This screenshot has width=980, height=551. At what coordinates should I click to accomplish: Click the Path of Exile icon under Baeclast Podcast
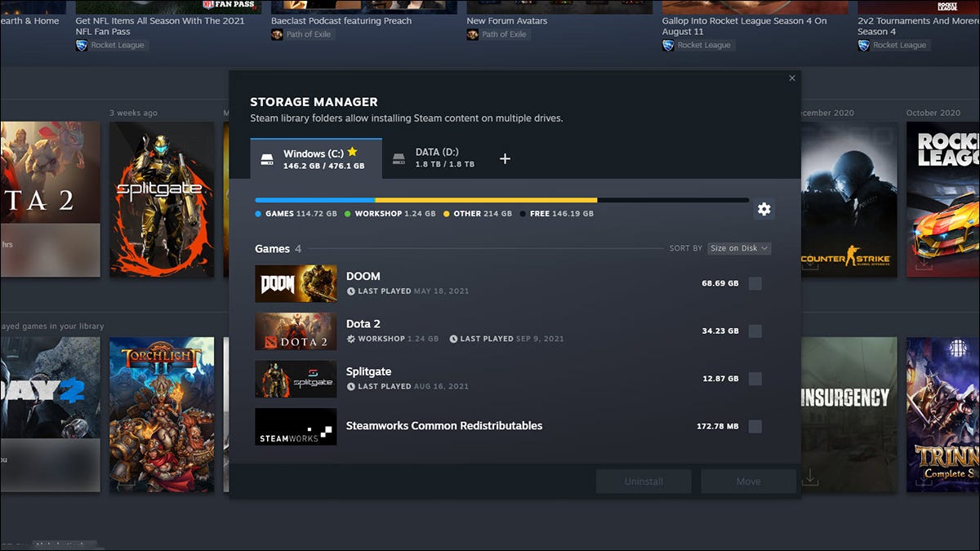(277, 34)
